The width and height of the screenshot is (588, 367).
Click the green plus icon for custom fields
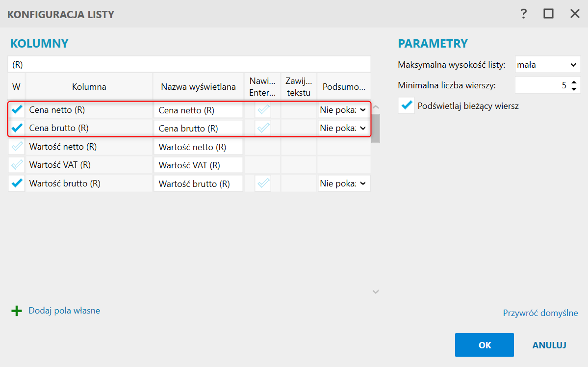coord(17,311)
